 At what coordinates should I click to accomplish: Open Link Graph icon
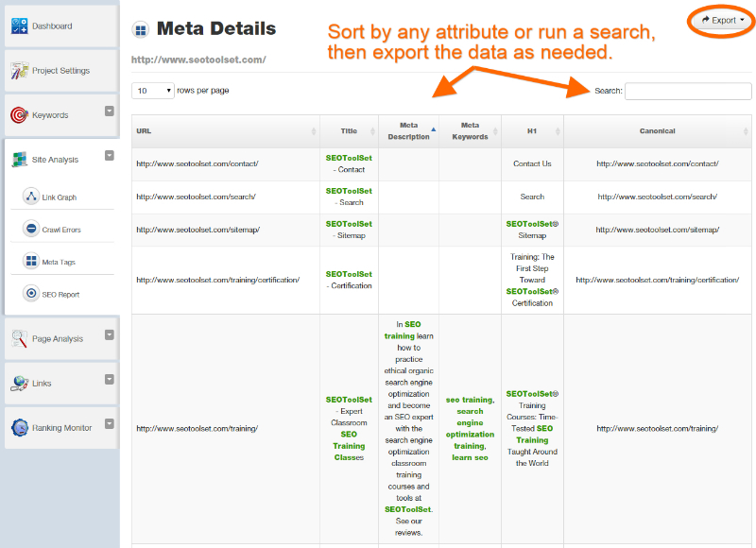click(31, 197)
